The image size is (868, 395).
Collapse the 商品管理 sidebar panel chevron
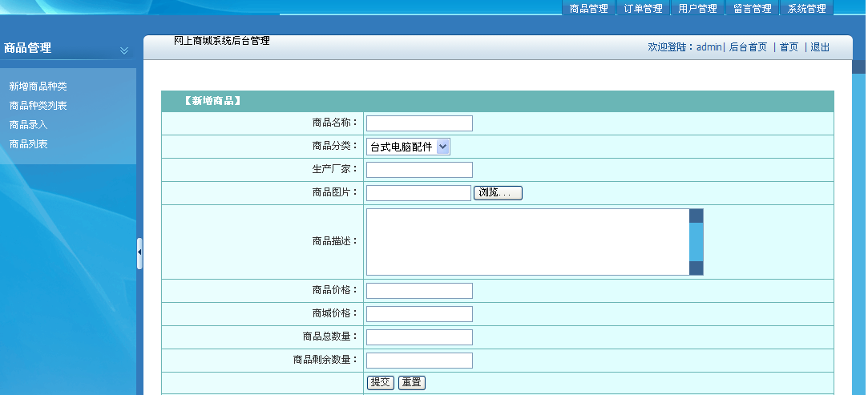(124, 51)
